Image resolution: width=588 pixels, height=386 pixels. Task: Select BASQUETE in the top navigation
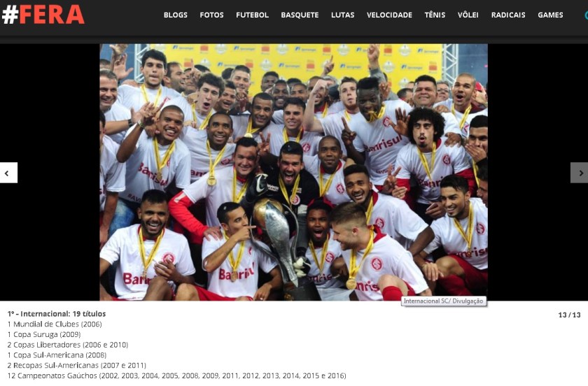300,15
